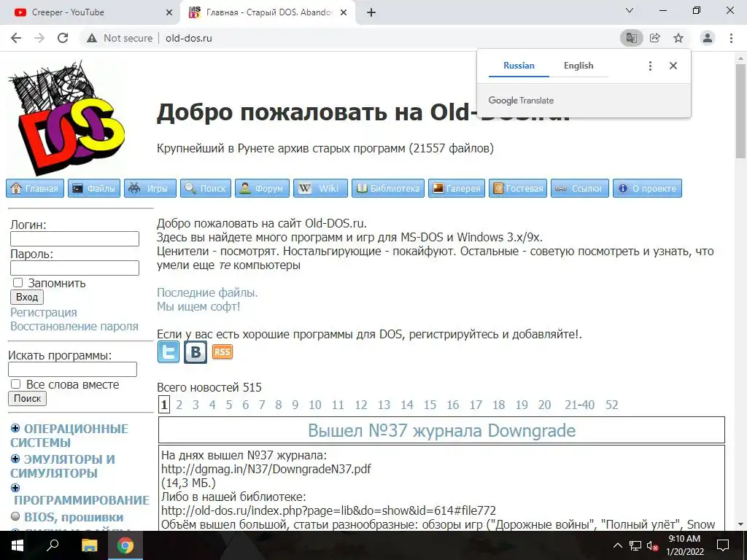Open the Поиск navigation button

pos(206,188)
